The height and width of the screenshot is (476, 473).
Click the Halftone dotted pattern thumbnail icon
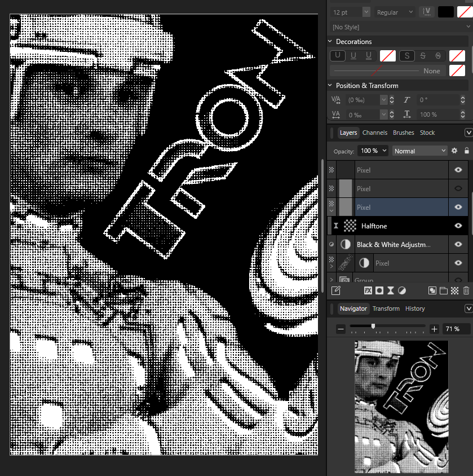coord(350,226)
